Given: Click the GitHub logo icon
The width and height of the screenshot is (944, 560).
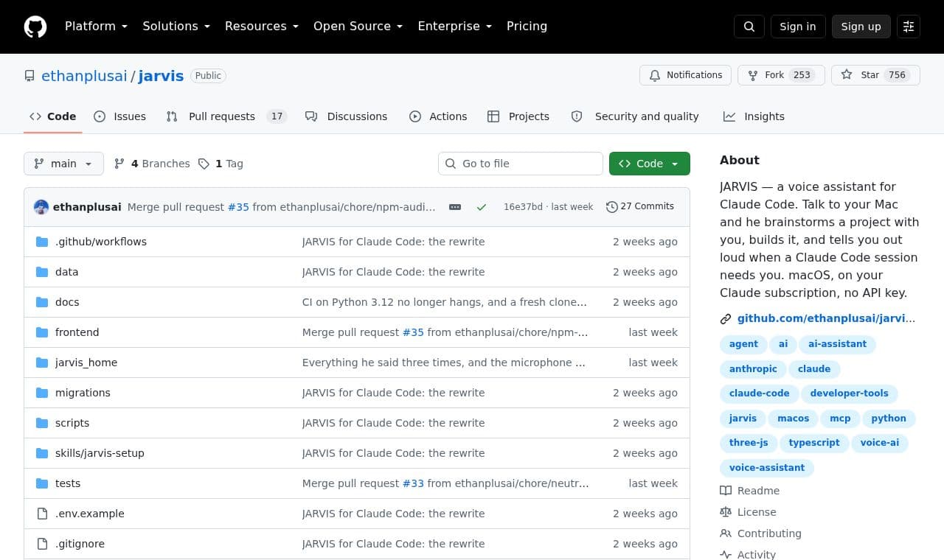Looking at the screenshot, I should (35, 27).
